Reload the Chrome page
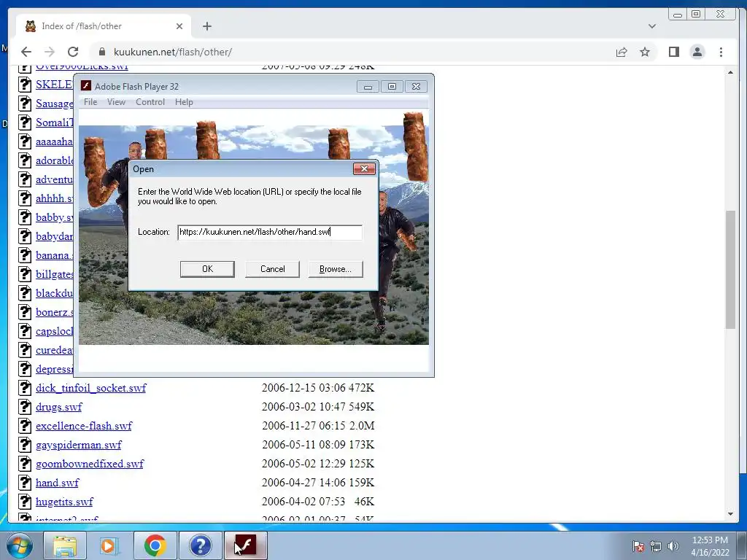The height and width of the screenshot is (560, 747). pos(73,52)
